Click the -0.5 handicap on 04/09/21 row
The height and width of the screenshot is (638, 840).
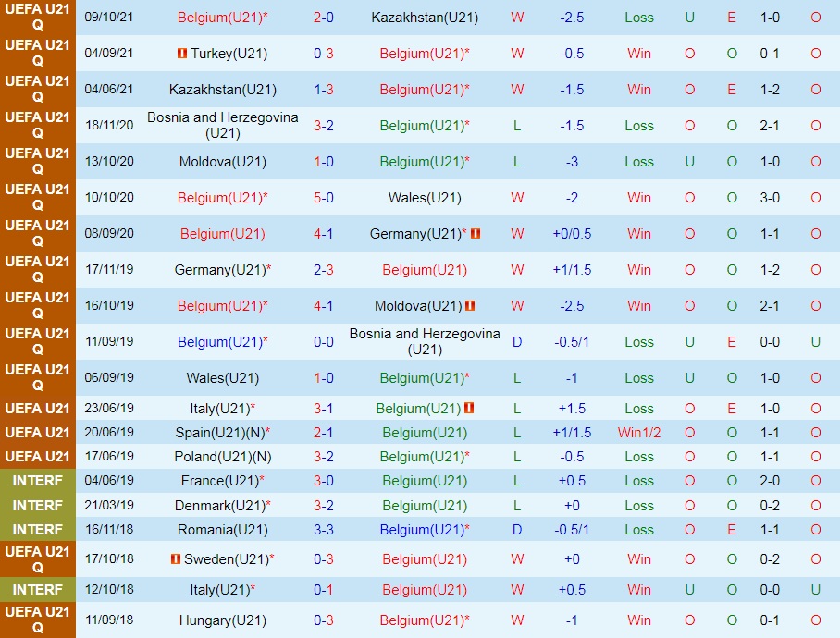click(572, 54)
